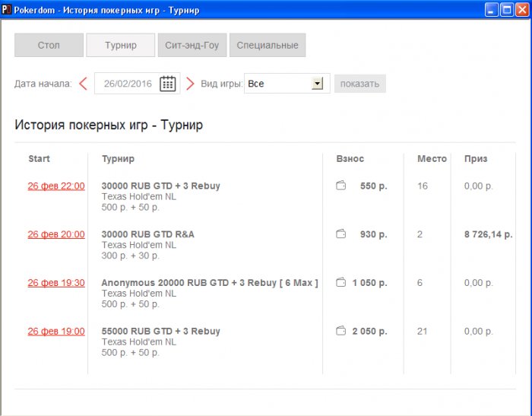
Task: Click the Приз column header
Action: pyautogui.click(x=476, y=159)
